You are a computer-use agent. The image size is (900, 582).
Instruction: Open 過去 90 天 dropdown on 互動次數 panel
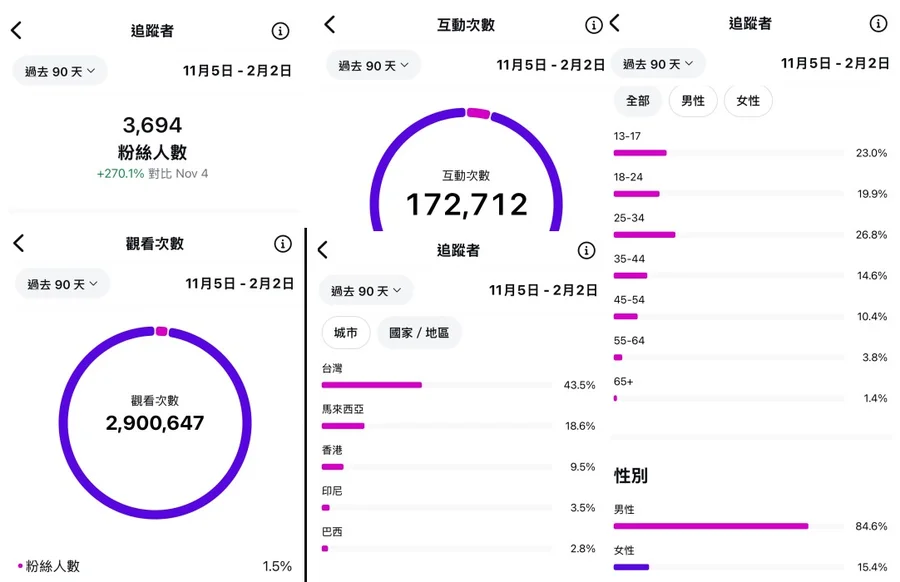point(372,66)
